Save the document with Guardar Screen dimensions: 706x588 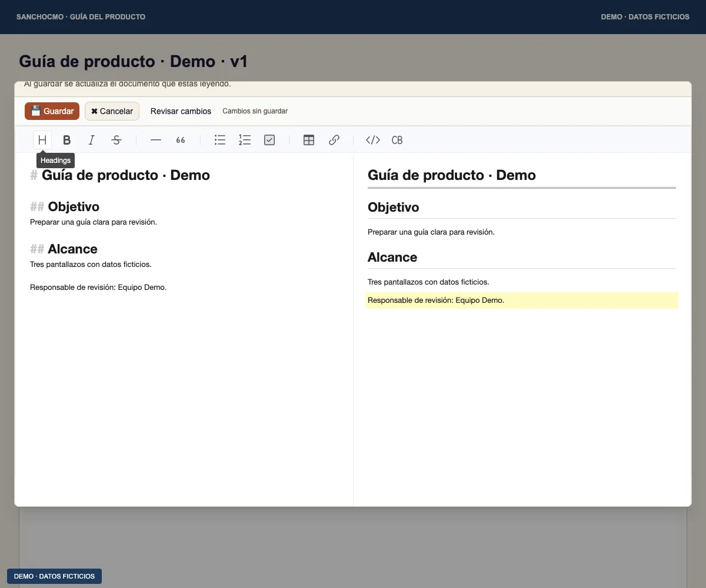point(52,111)
